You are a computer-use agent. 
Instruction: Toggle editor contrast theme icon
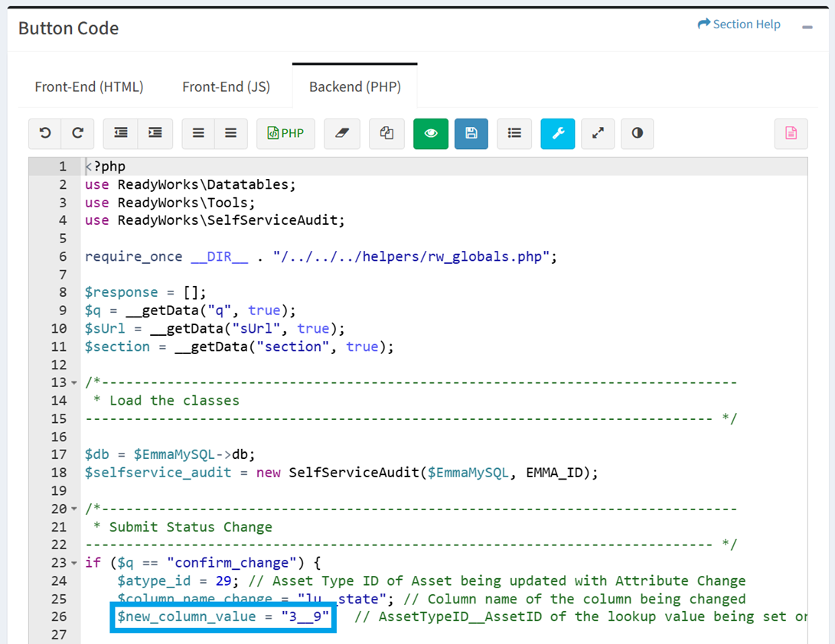[x=638, y=133]
